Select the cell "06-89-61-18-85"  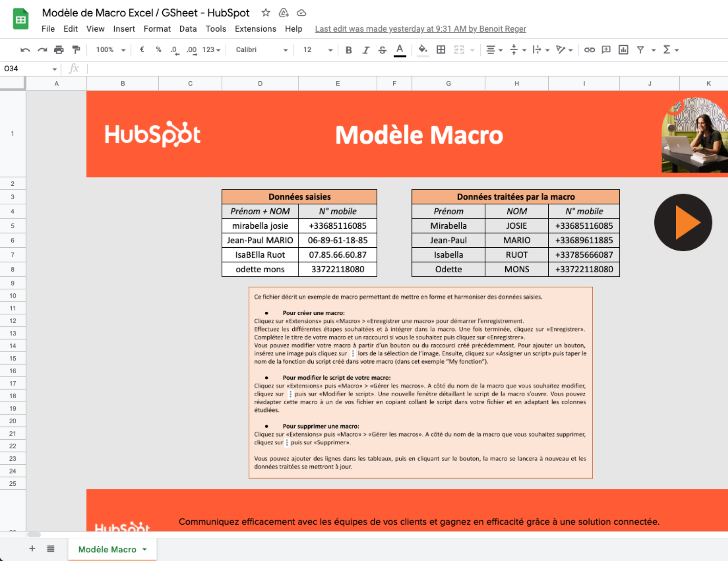338,240
